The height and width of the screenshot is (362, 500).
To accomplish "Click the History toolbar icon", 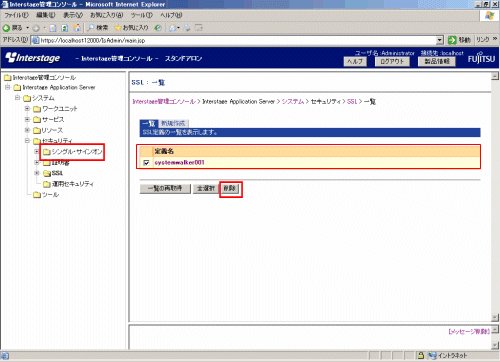I will [158, 28].
